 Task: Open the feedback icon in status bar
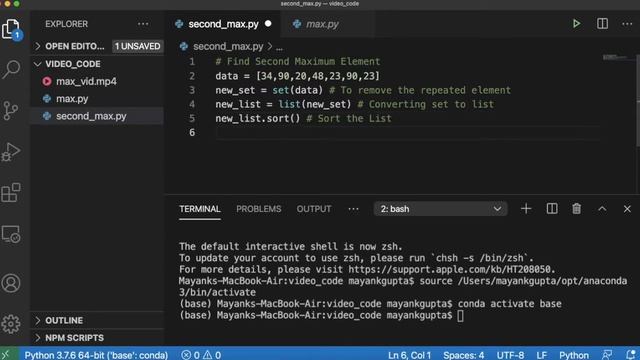pyautogui.click(x=607, y=355)
